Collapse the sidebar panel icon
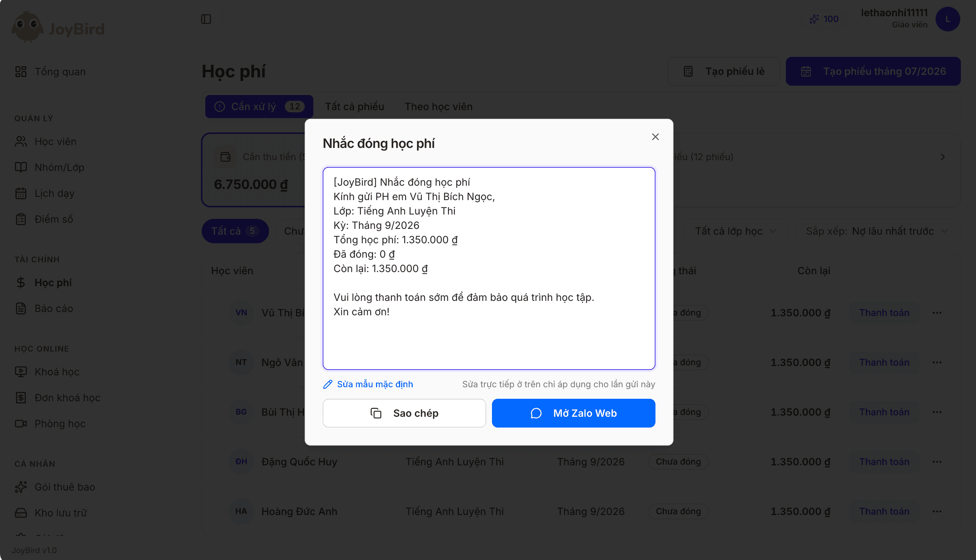The width and height of the screenshot is (976, 560). coord(206,19)
